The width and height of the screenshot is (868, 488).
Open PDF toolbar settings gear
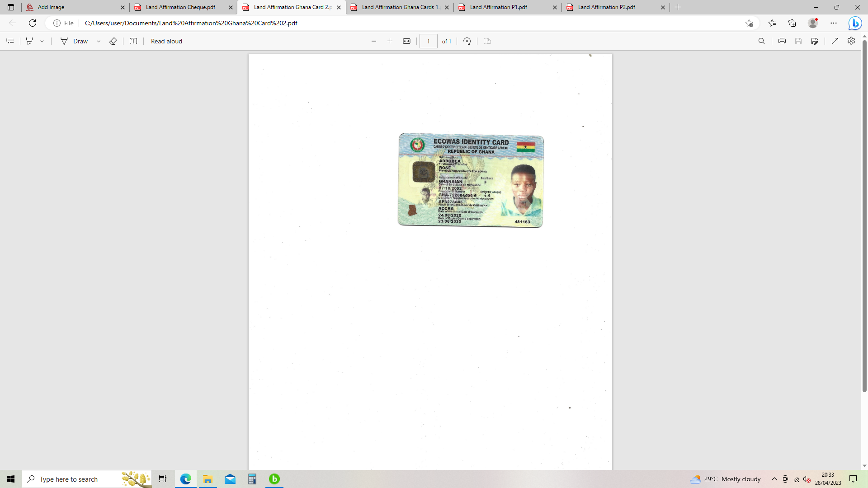[x=851, y=41]
